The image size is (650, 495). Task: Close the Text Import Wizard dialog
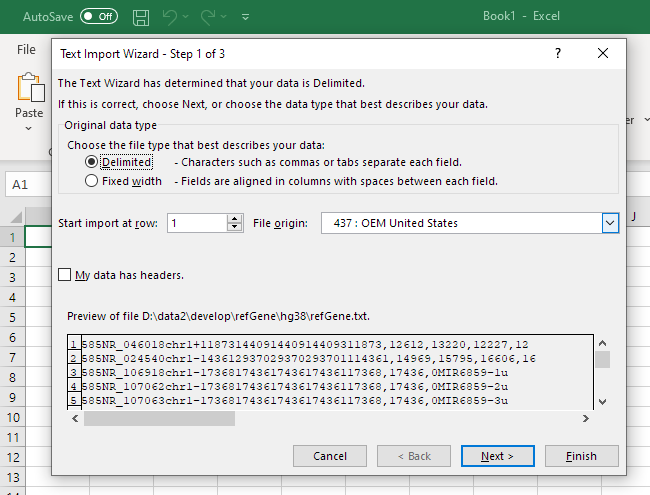click(603, 53)
